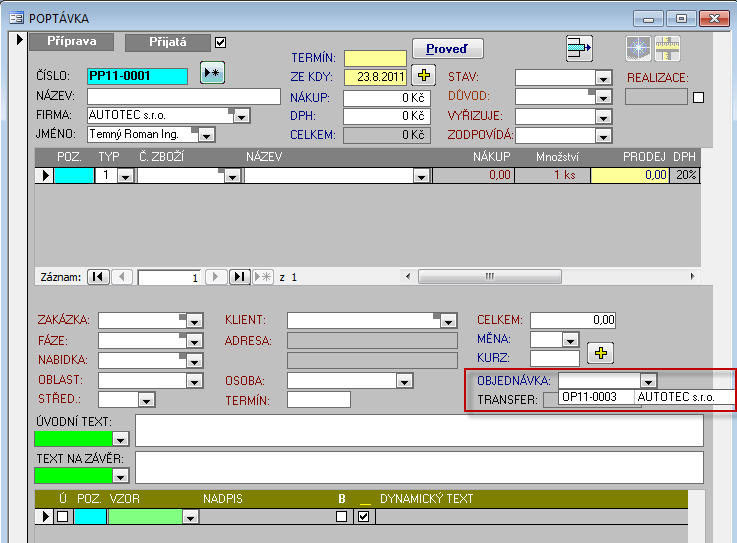Click the snowflake star icon
Screen dimensions: 737x543
click(638, 48)
